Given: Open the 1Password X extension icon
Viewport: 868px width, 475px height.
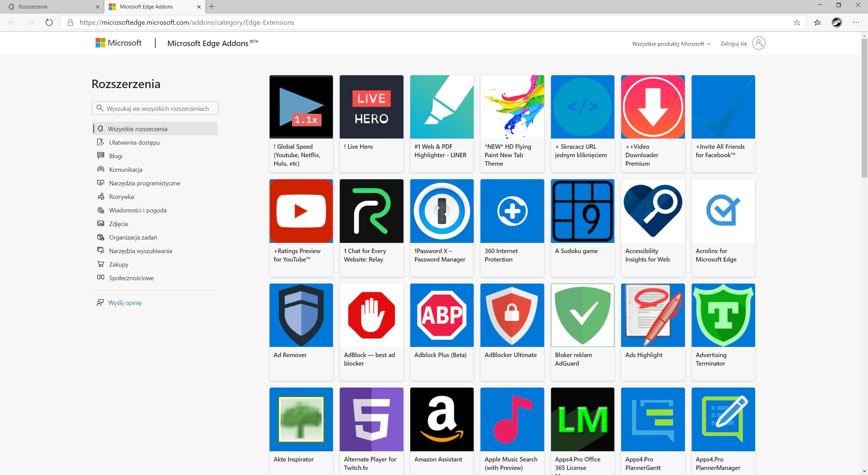Looking at the screenshot, I should tap(441, 211).
